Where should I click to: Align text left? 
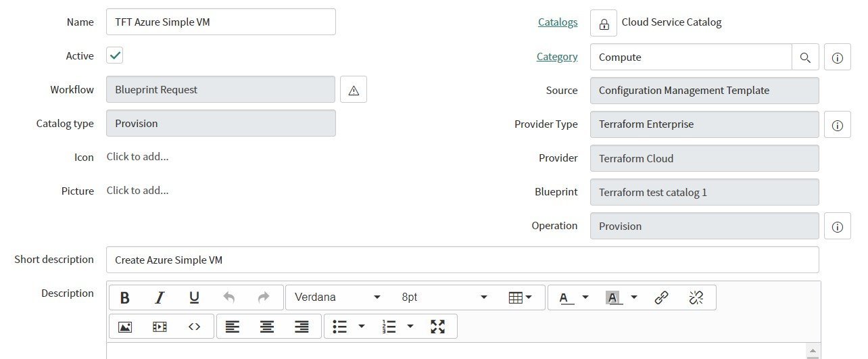pos(233,327)
